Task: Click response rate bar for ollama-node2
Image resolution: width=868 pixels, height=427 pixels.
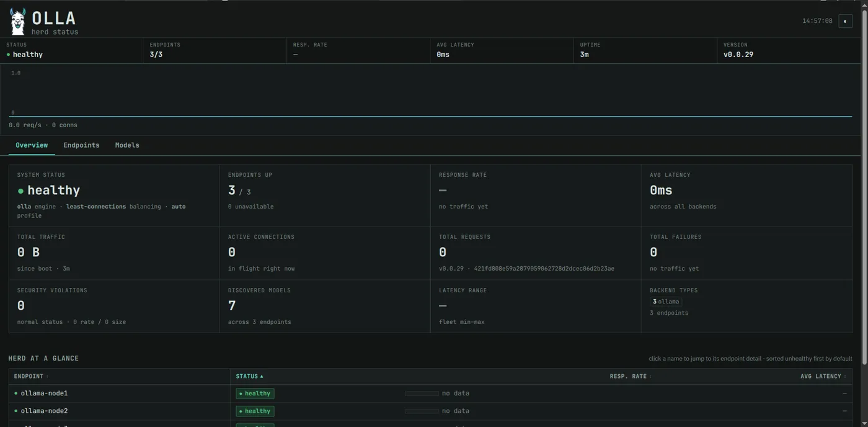Action: 422,411
